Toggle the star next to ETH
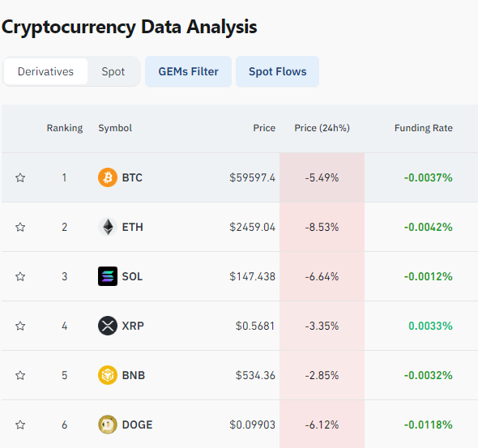The image size is (478, 448). [20, 227]
